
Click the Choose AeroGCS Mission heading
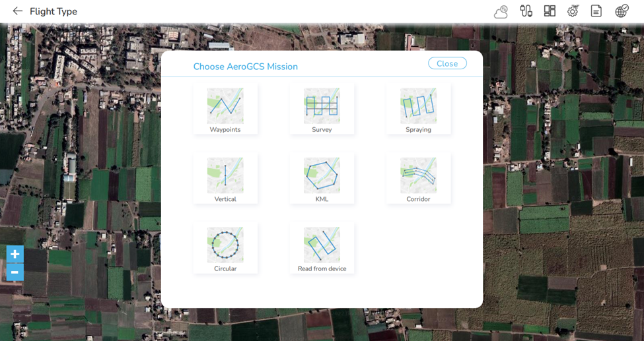(x=246, y=67)
